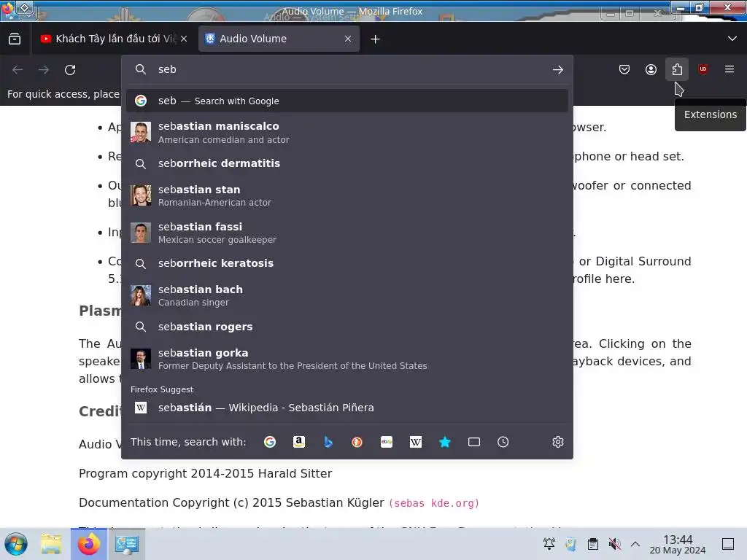Viewport: 747px width, 560px height.
Task: Open the Extensions puzzle icon
Action: click(677, 70)
